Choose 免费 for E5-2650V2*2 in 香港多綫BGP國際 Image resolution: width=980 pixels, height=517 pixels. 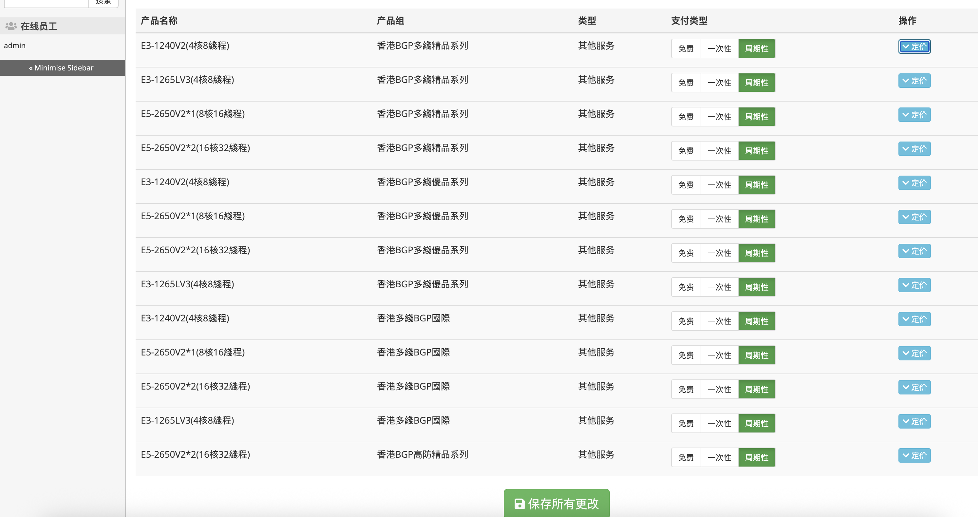686,389
